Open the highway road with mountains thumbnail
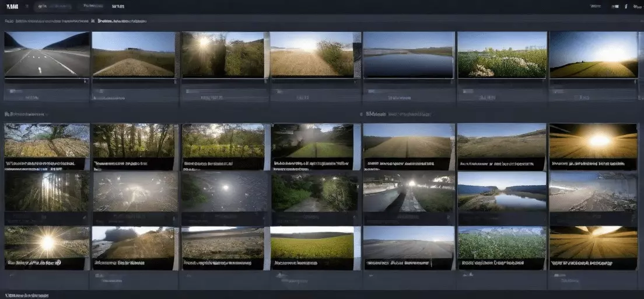Image resolution: width=644 pixels, height=299 pixels. 47,54
